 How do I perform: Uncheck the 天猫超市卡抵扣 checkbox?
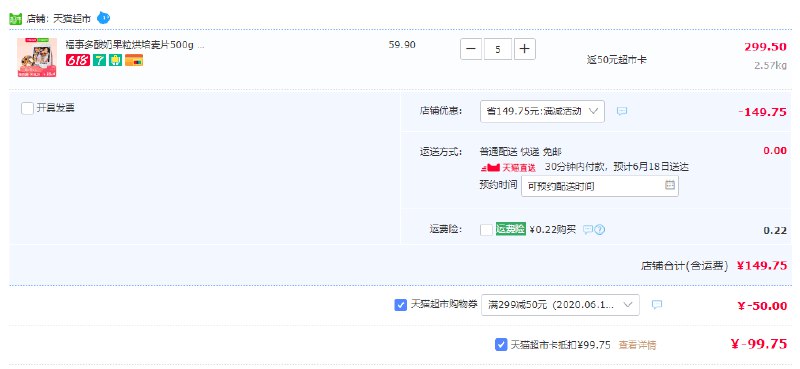pos(501,345)
